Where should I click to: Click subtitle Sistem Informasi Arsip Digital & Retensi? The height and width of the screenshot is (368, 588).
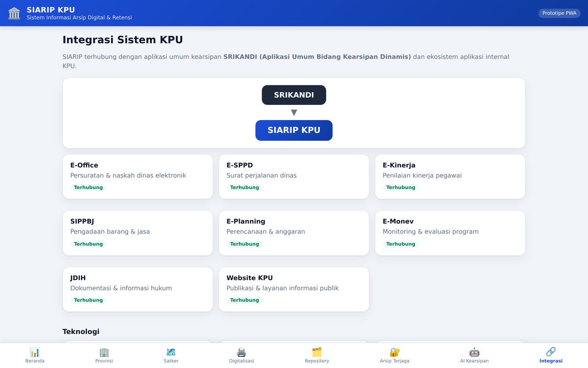79,17
